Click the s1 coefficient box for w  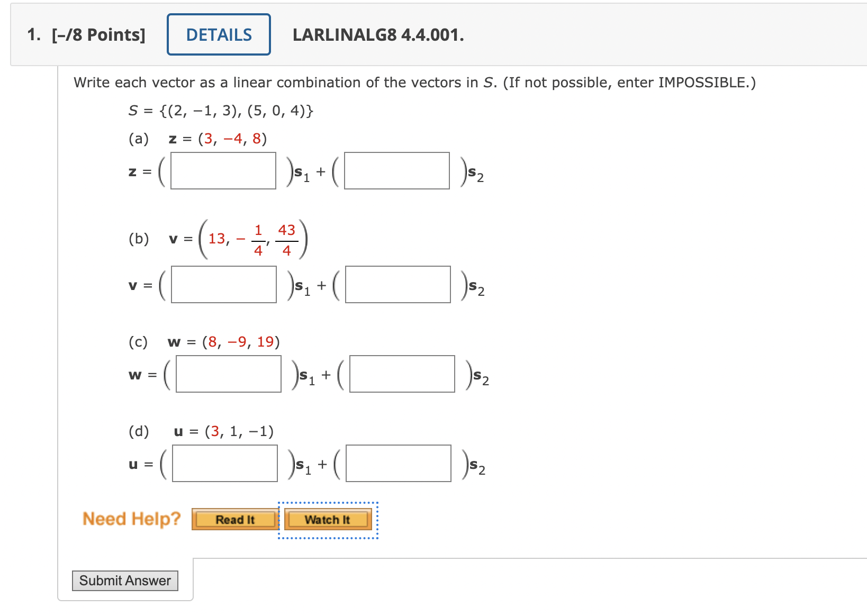coord(228,374)
